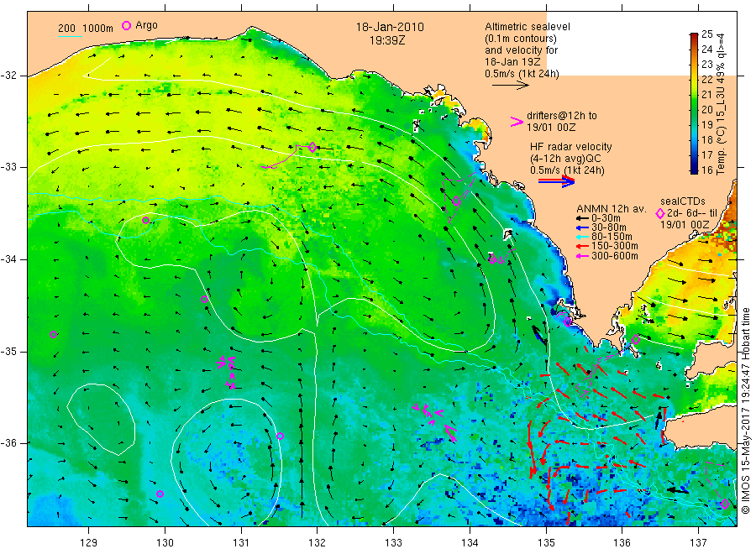Click sealCTD diamond near 131.9E 32.8S
The width and height of the screenshot is (756, 554).
point(312,147)
